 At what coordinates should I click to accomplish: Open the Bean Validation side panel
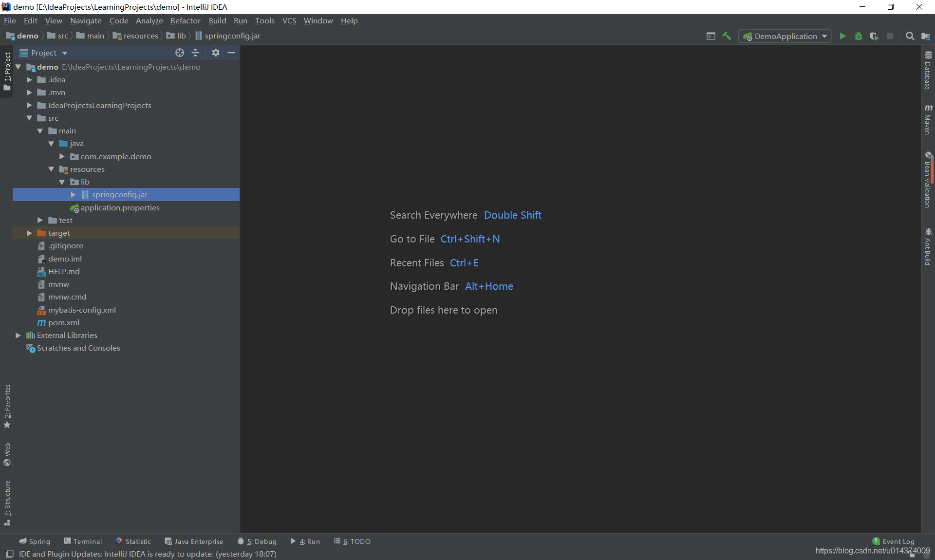[x=928, y=180]
